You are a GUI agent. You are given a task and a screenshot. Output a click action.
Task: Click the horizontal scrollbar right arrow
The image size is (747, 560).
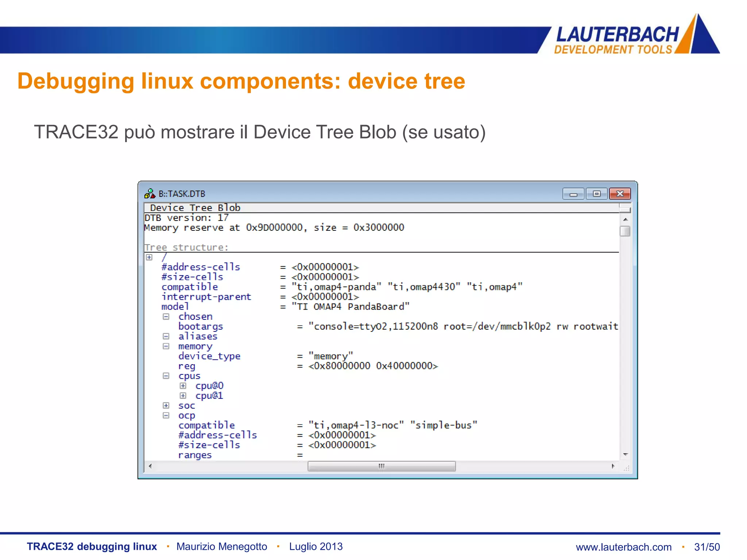click(613, 466)
